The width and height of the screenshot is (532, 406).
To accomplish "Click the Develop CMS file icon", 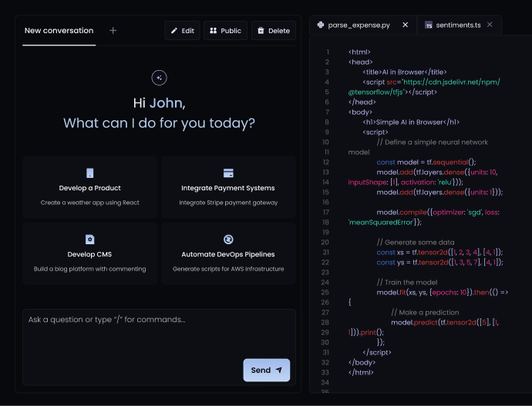I will pos(90,240).
